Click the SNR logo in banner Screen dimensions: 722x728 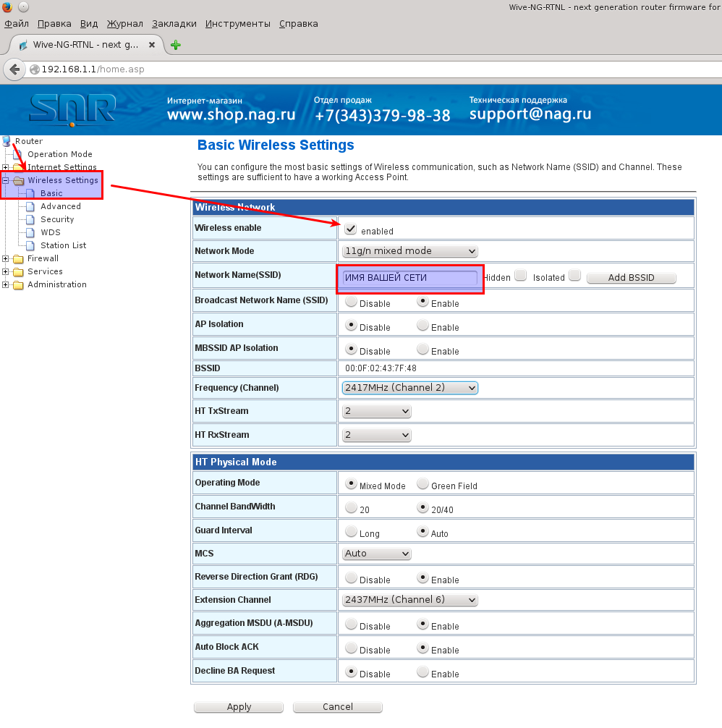(x=72, y=109)
